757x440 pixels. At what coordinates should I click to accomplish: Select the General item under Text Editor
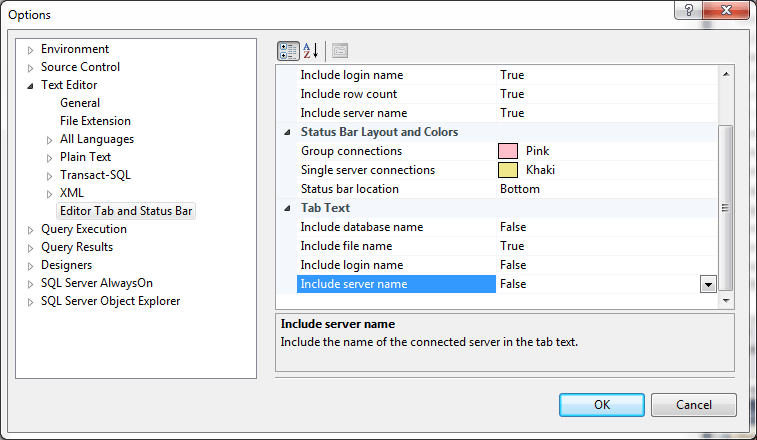pyautogui.click(x=80, y=103)
